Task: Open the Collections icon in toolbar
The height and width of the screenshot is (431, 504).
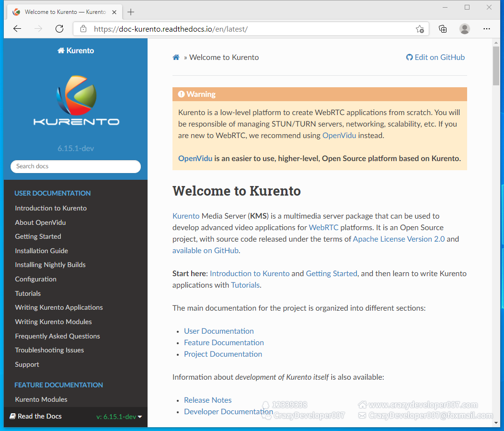Action: click(443, 29)
